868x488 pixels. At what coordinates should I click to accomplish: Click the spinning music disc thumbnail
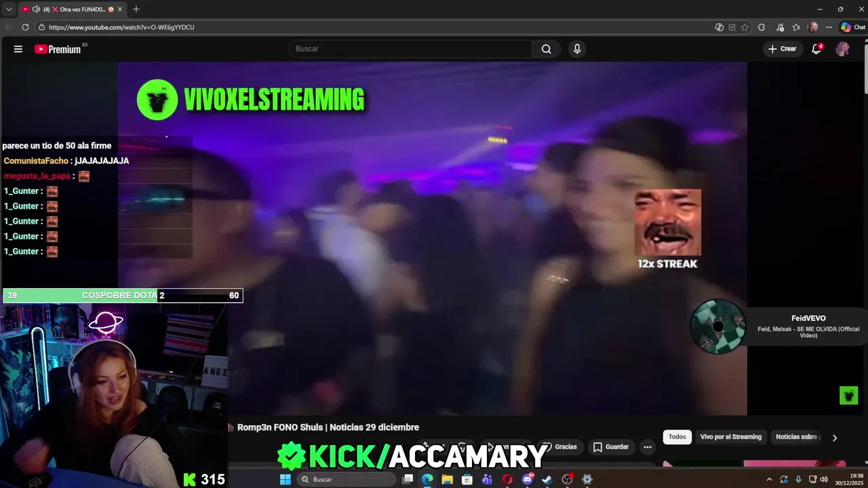718,327
